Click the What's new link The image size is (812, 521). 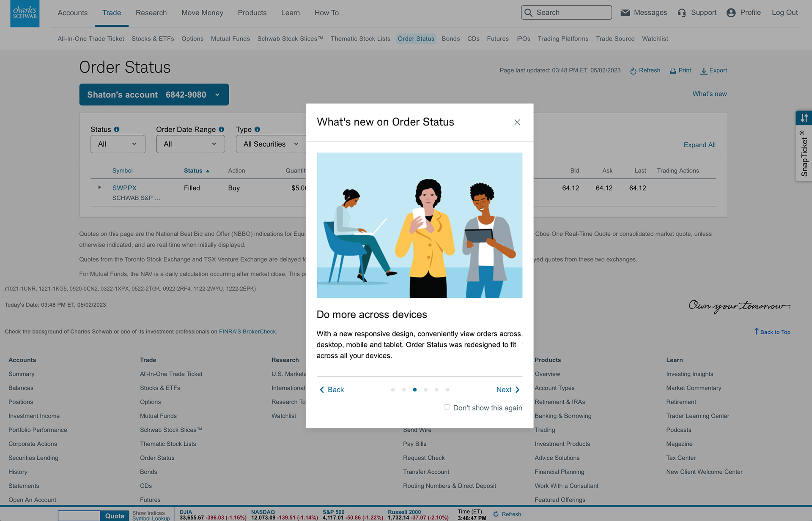[x=709, y=94]
